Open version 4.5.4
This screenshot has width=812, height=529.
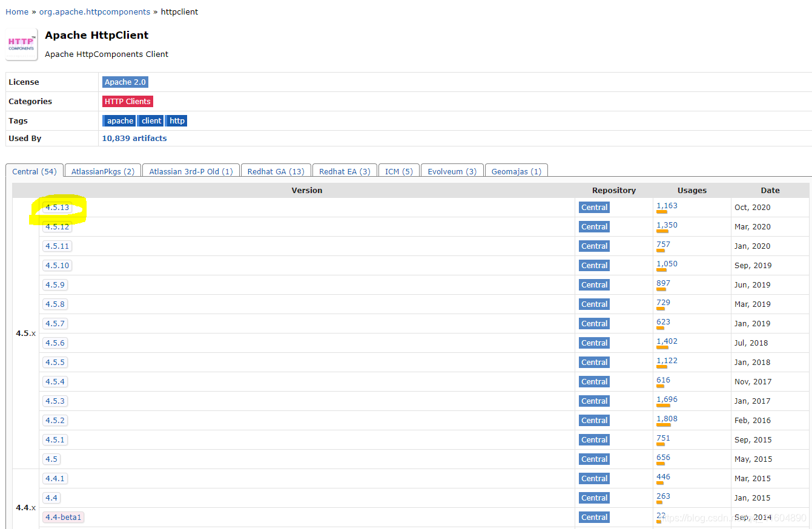[x=54, y=382]
